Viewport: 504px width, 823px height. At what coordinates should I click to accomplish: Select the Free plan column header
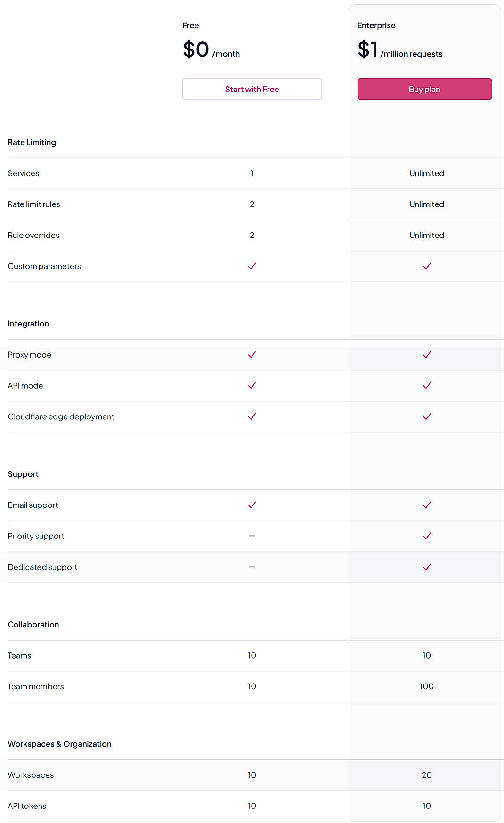click(x=191, y=25)
